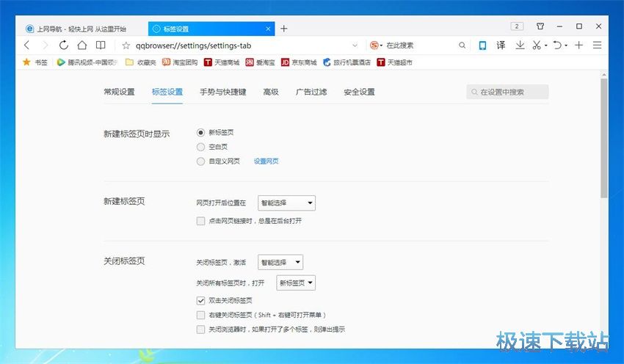
Task: Click the undo closed tab icon
Action: [x=557, y=45]
